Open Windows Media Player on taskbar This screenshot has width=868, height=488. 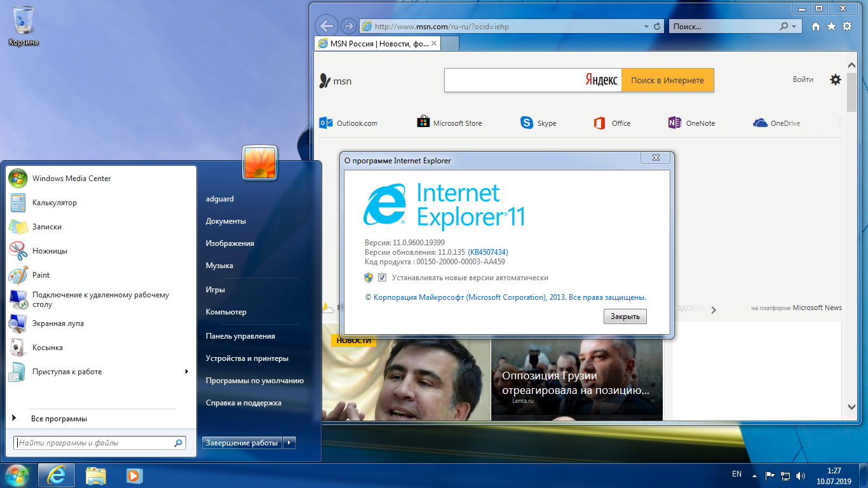coord(134,475)
